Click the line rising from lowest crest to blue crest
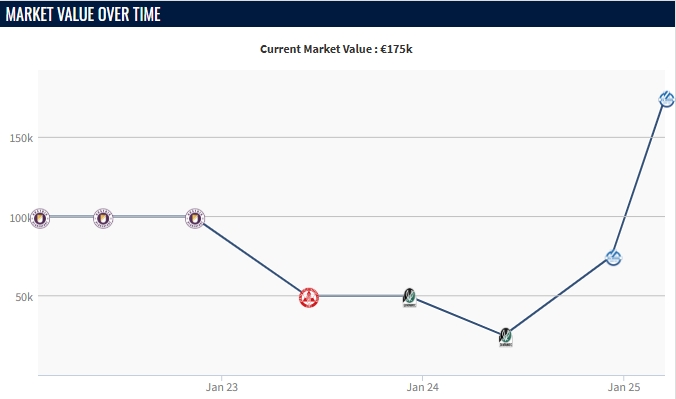 pos(560,298)
